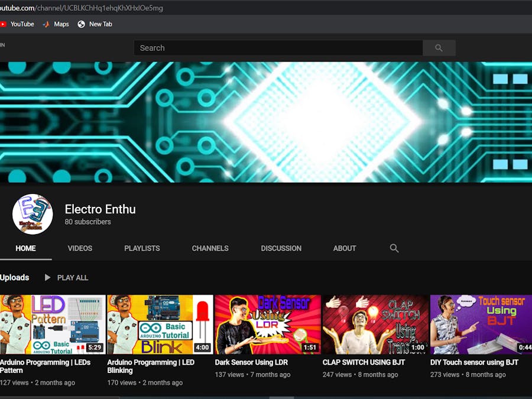The width and height of the screenshot is (532, 399).
Task: Click '170 views • 2 months ago' text
Action: [145, 382]
